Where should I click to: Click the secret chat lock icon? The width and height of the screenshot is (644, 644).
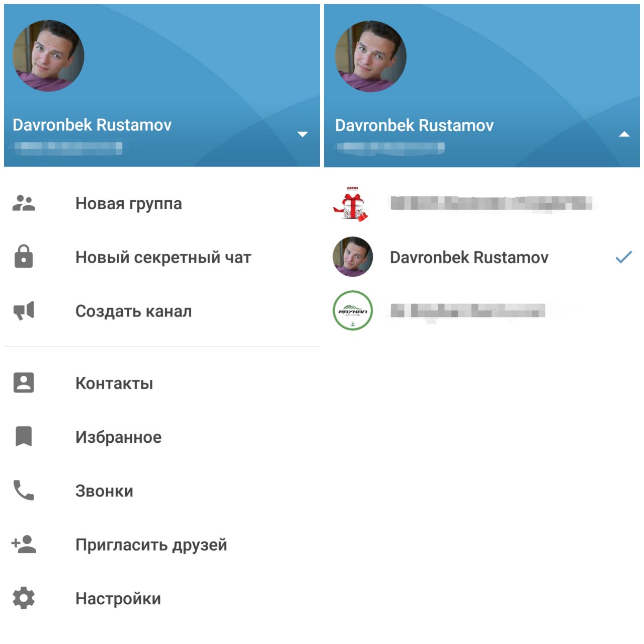24,256
